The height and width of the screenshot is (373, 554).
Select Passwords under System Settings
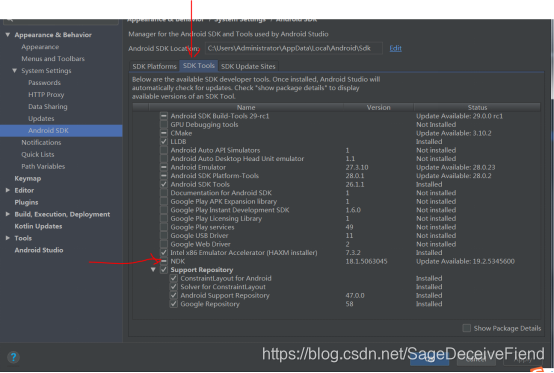45,83
